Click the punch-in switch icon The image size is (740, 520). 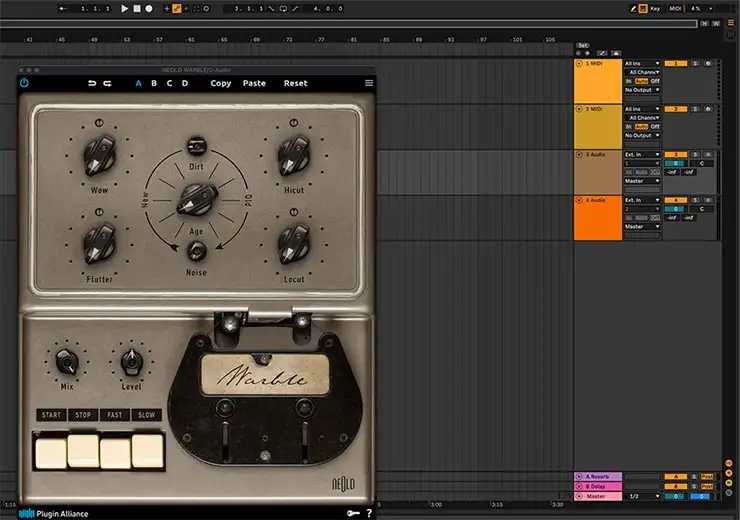coord(271,8)
